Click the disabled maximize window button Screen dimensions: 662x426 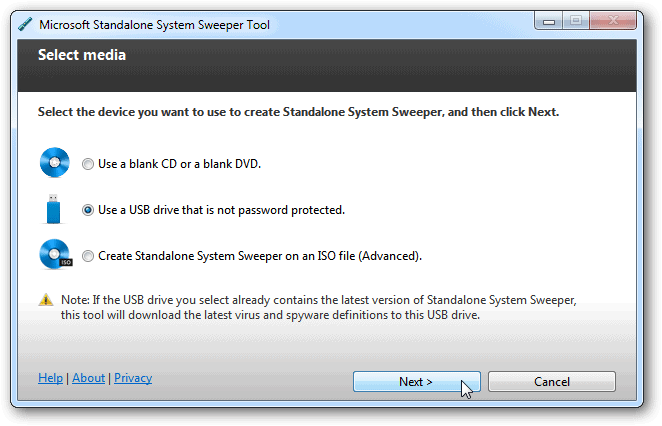[x=577, y=22]
